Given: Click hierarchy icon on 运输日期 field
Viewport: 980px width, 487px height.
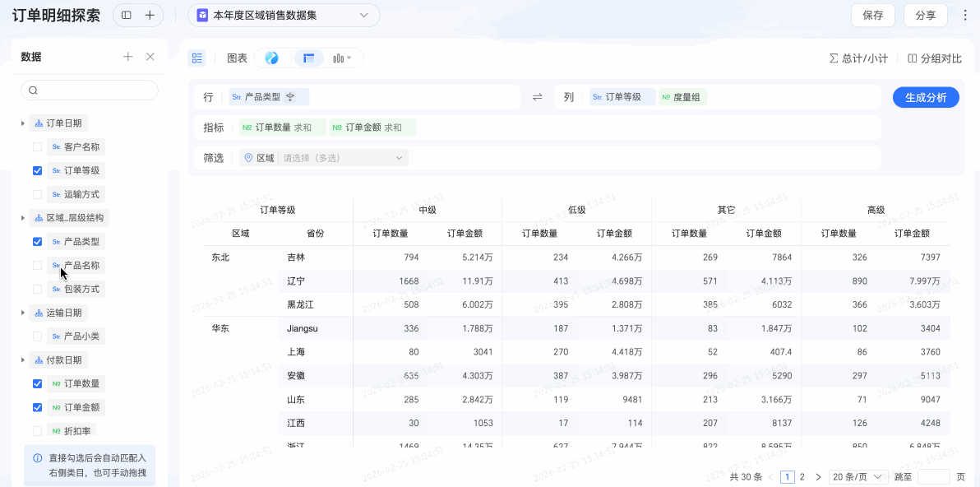Looking at the screenshot, I should 38,313.
